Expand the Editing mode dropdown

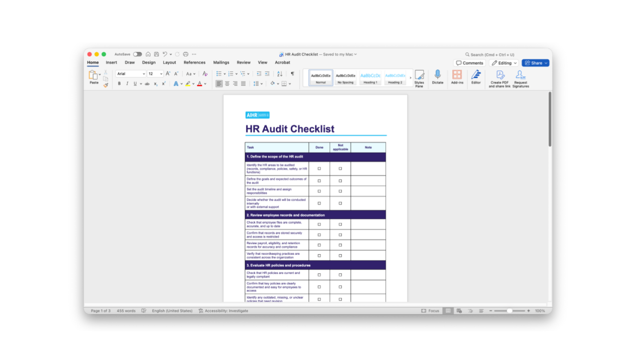click(x=504, y=63)
